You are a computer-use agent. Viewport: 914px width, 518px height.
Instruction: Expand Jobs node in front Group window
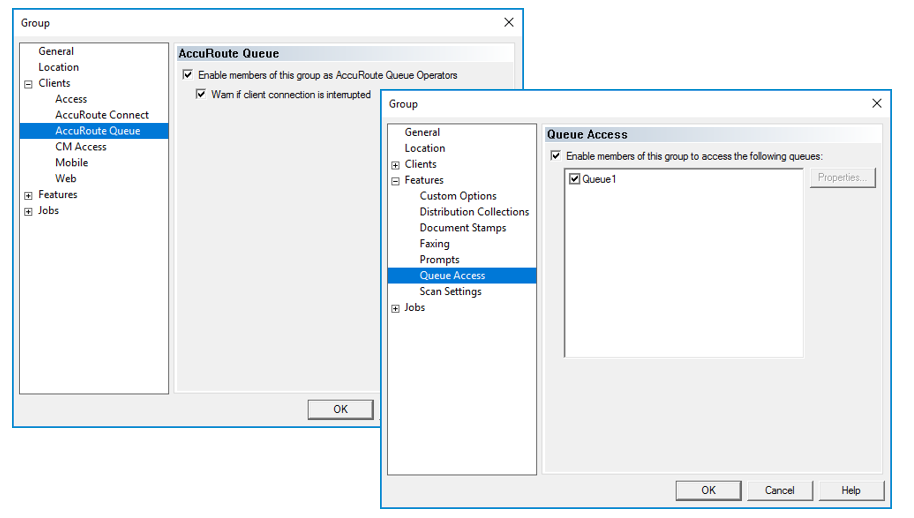395,309
